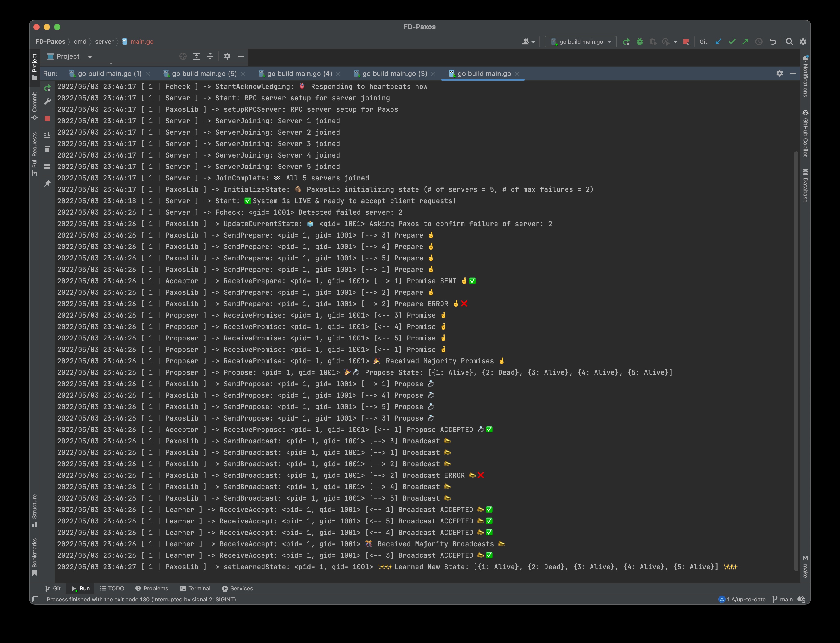
Task: Open Run panel settings gear
Action: pos(779,73)
